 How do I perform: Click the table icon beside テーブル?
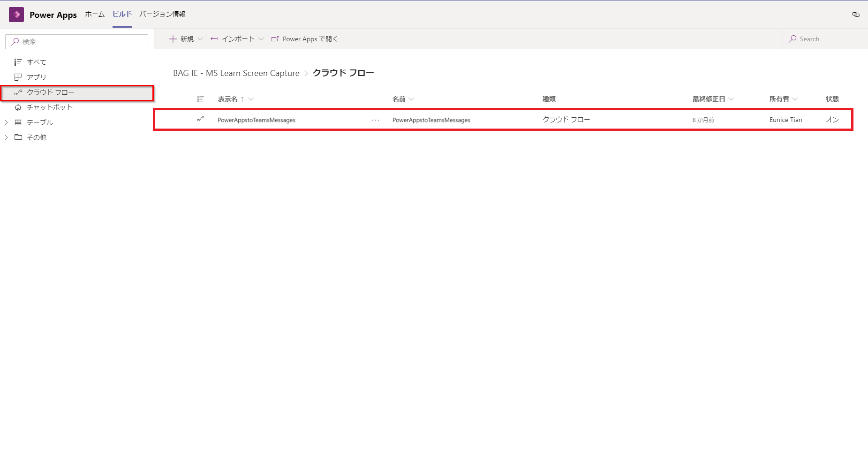[18, 122]
